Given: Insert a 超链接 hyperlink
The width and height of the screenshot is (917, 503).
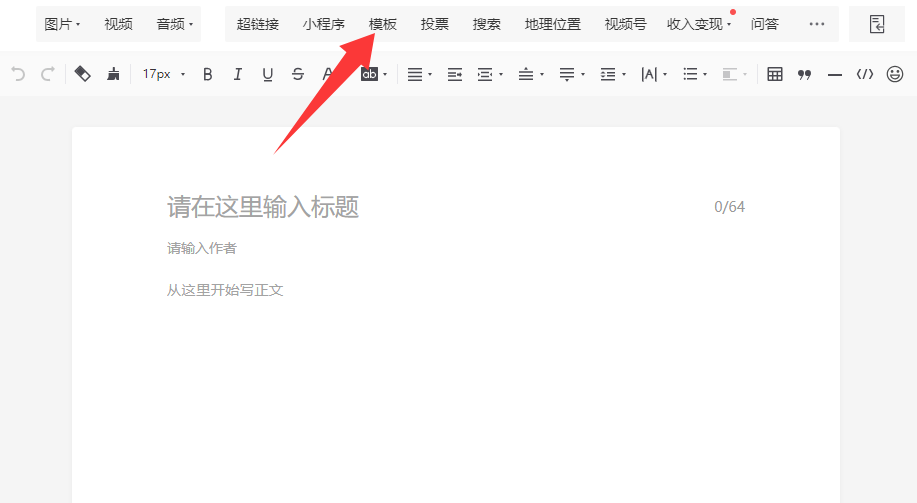Looking at the screenshot, I should click(x=258, y=24).
